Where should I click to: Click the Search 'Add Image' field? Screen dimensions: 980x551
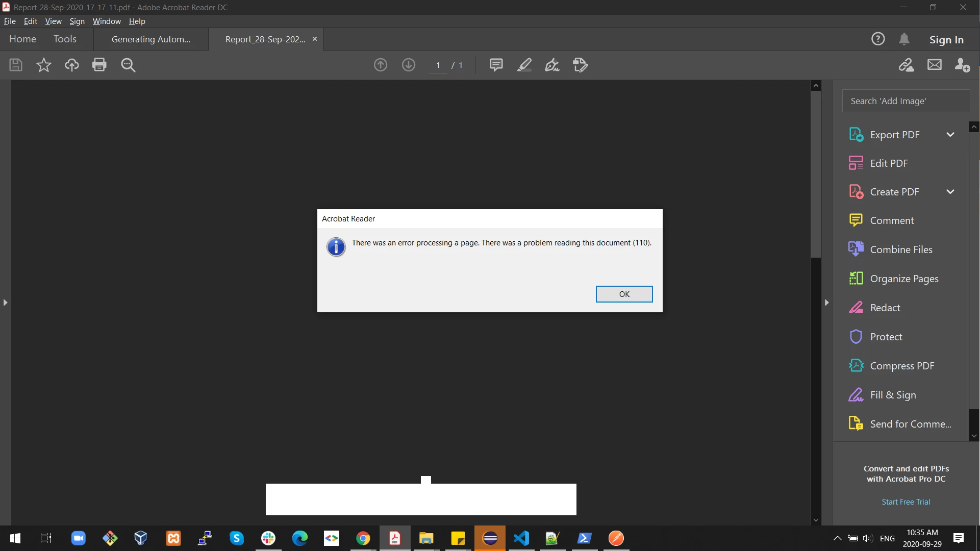click(906, 101)
